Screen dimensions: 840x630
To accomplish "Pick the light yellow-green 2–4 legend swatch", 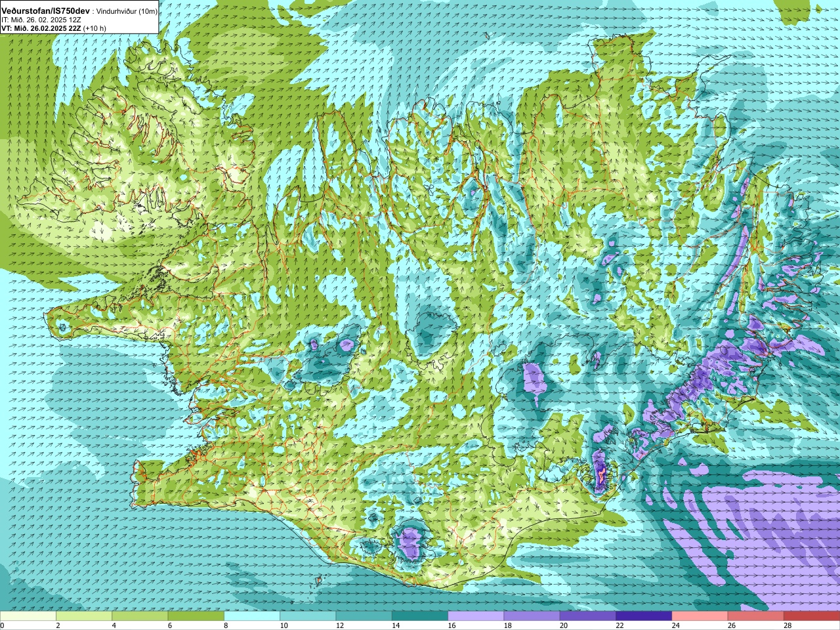I will pos(84,616).
